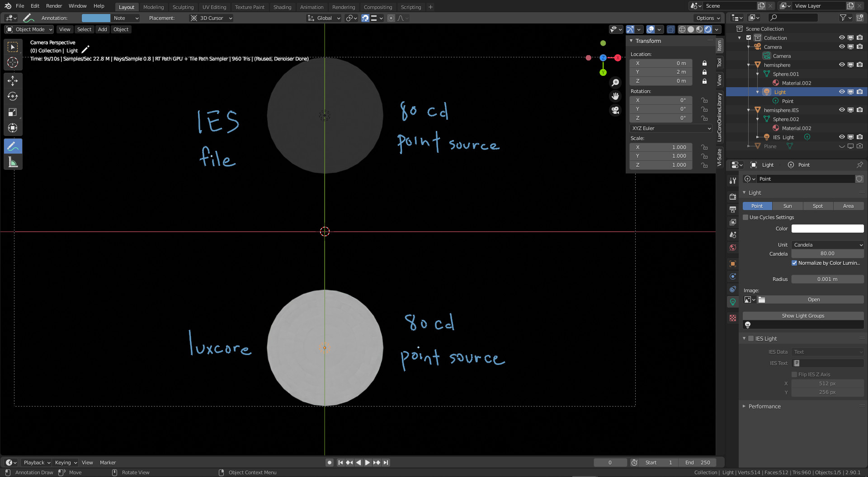Open the Unit Candela dropdown

click(x=827, y=245)
